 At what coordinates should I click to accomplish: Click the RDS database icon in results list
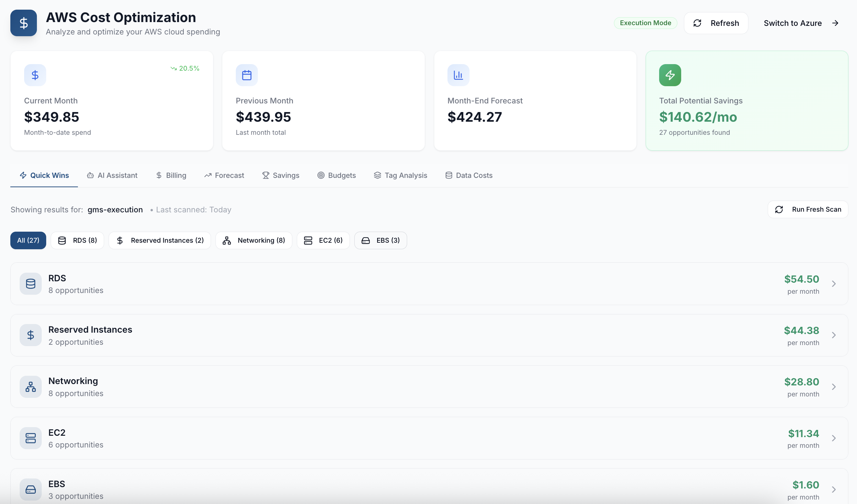30,284
